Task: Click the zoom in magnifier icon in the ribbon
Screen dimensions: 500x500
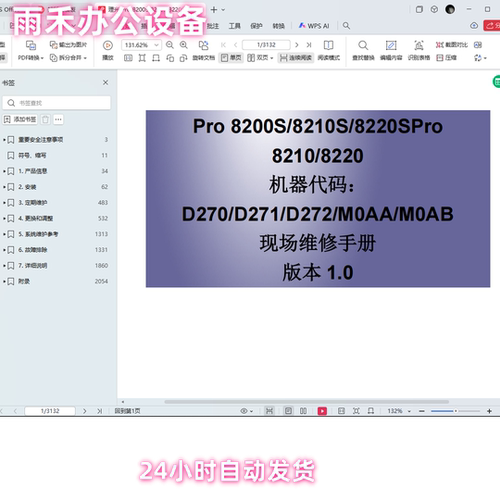Action: click(x=183, y=45)
